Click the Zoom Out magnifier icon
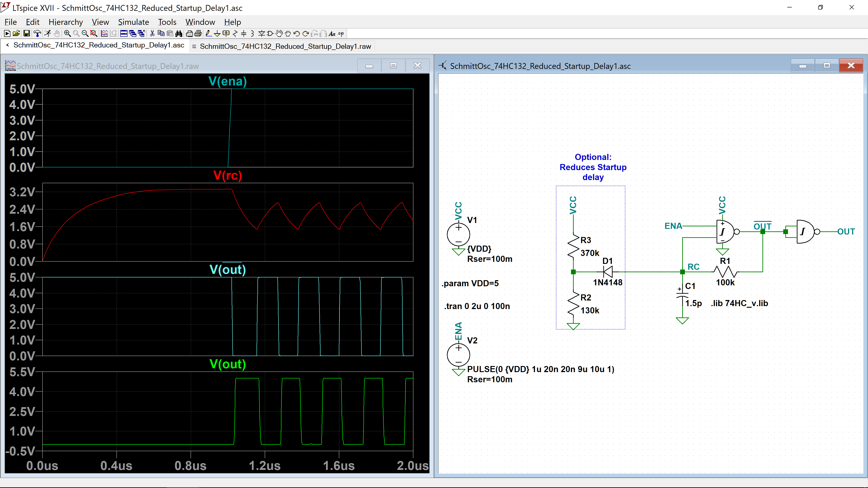 85,34
